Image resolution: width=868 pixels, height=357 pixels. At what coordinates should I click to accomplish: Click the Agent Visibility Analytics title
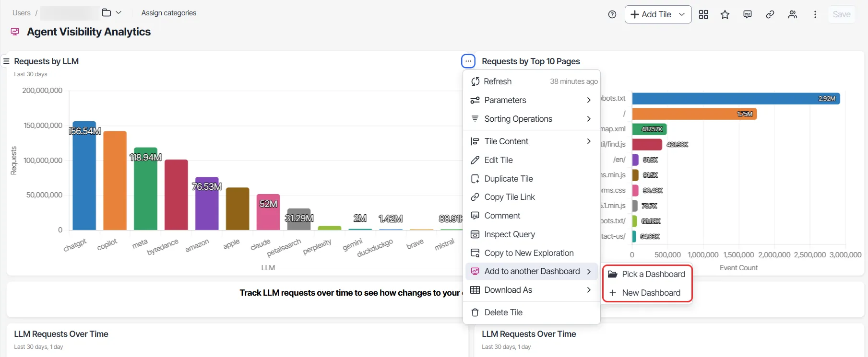[x=89, y=32]
